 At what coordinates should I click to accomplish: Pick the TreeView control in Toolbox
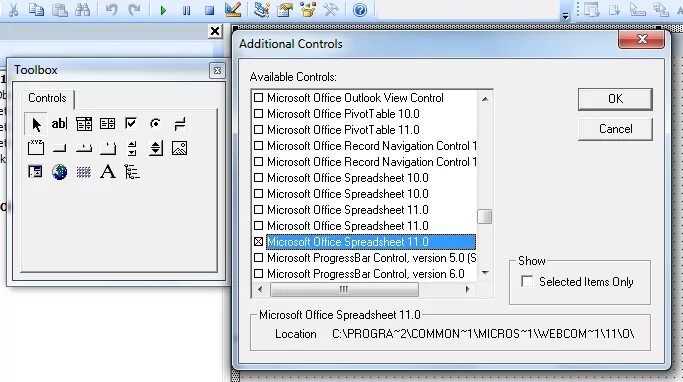(x=132, y=172)
